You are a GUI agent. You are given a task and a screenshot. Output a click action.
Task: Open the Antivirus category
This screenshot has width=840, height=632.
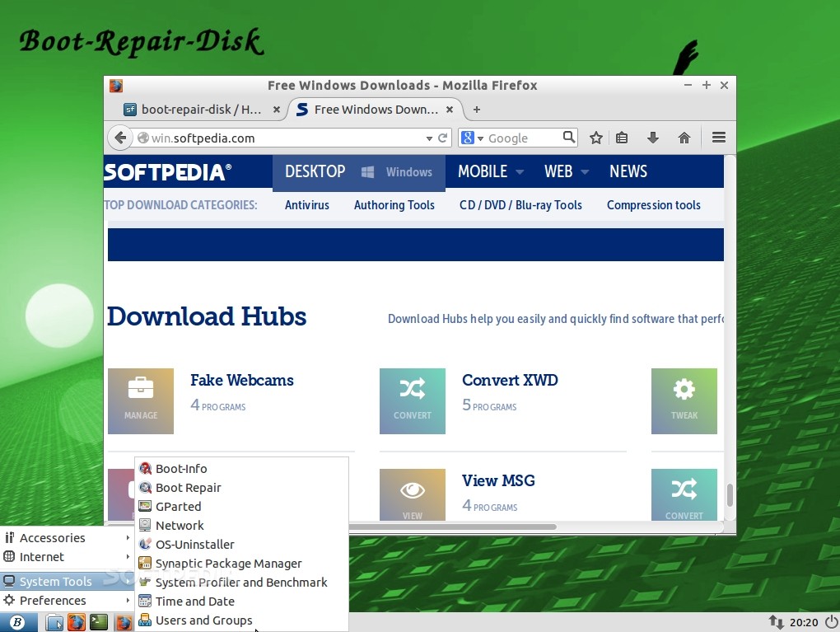[x=307, y=205]
